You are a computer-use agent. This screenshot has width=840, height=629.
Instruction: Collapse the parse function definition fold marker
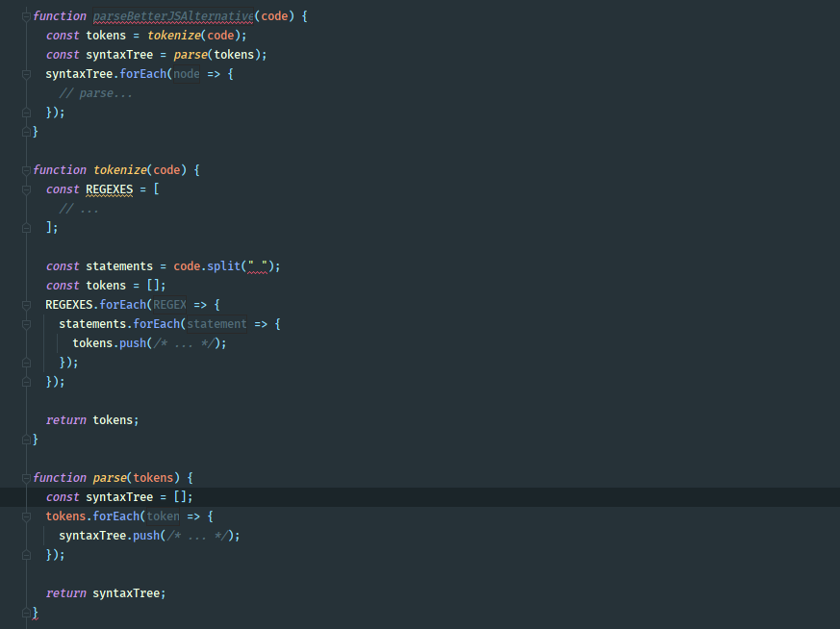(x=27, y=478)
